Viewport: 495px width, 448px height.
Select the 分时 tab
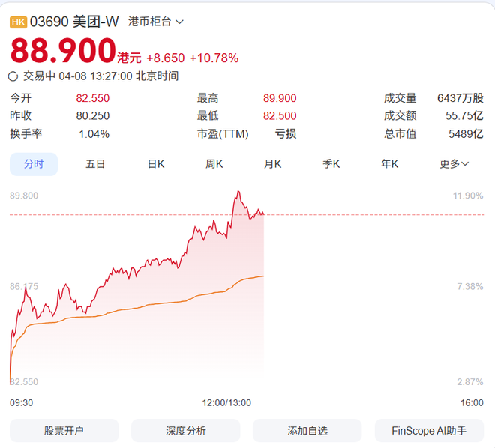34,163
